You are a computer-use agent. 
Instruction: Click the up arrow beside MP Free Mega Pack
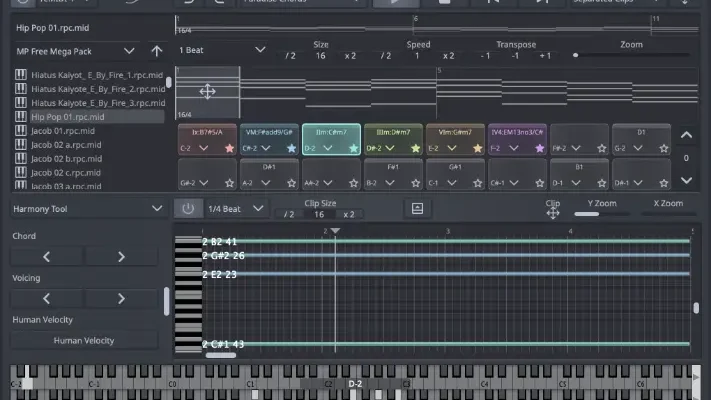pyautogui.click(x=157, y=50)
